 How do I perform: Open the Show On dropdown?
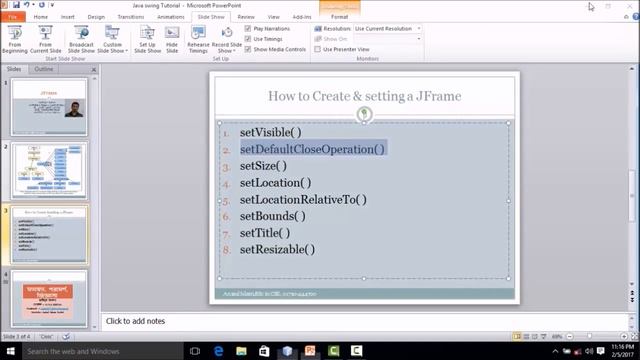pyautogui.click(x=387, y=39)
